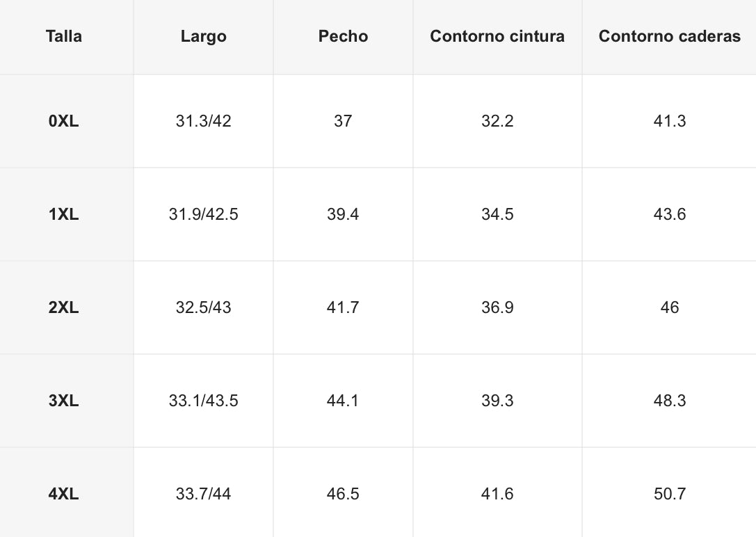Image resolution: width=756 pixels, height=537 pixels.
Task: Click the 36.9 waist value
Action: (x=497, y=307)
